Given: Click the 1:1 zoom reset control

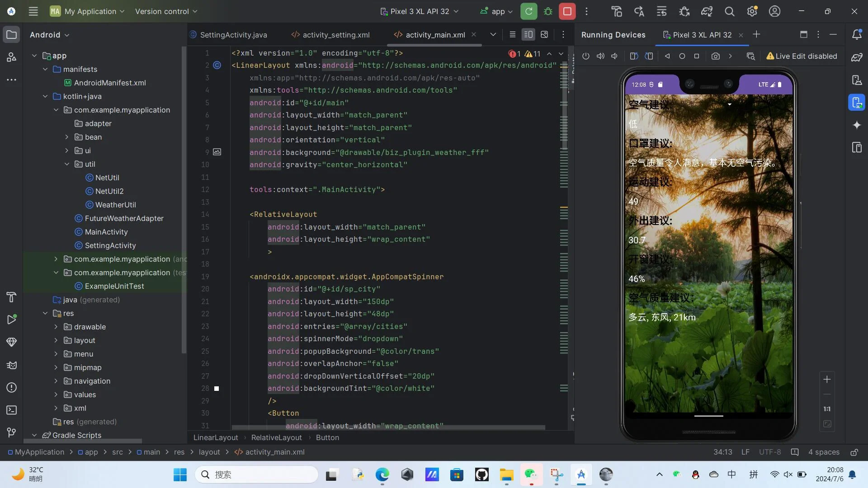Looking at the screenshot, I should pos(827,408).
